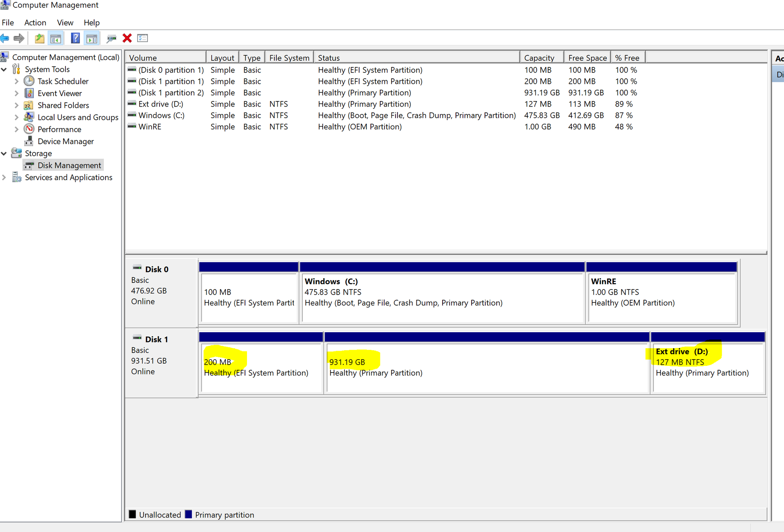784x532 pixels.
Task: Click the black Unallocated legend swatch
Action: click(132, 514)
